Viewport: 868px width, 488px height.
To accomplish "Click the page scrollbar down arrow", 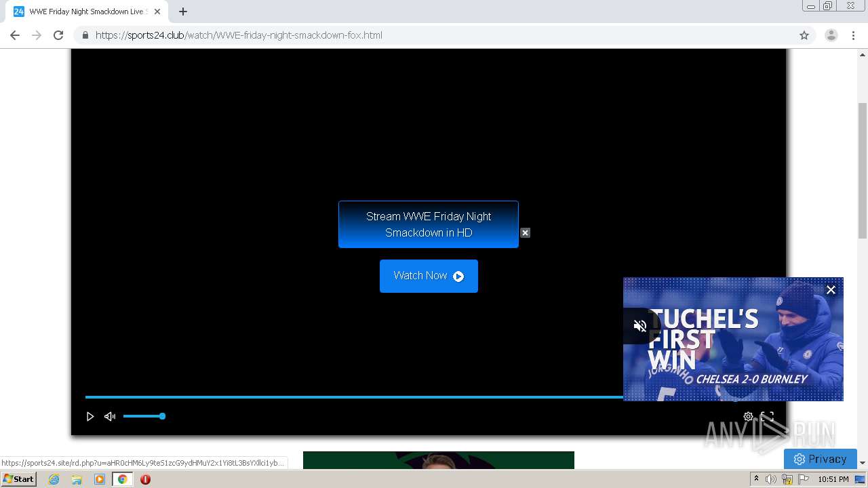I will (863, 463).
